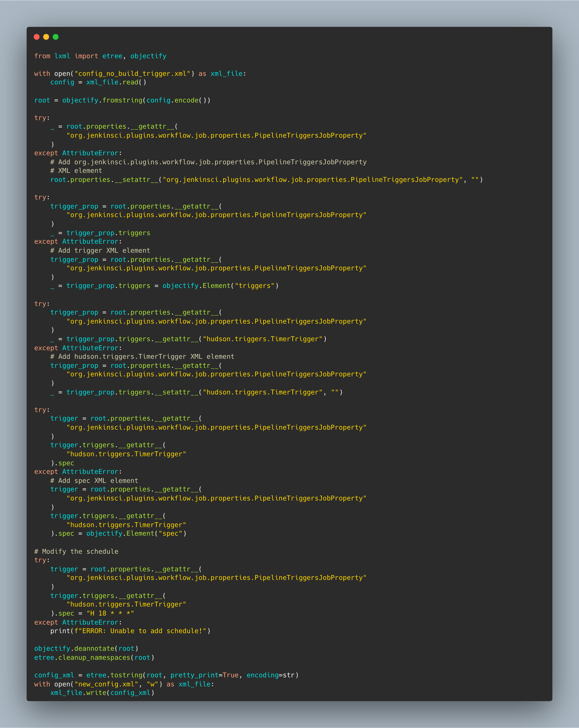The image size is (579, 728).
Task: Click the "# Add trigger XML element" comment
Action: point(100,251)
